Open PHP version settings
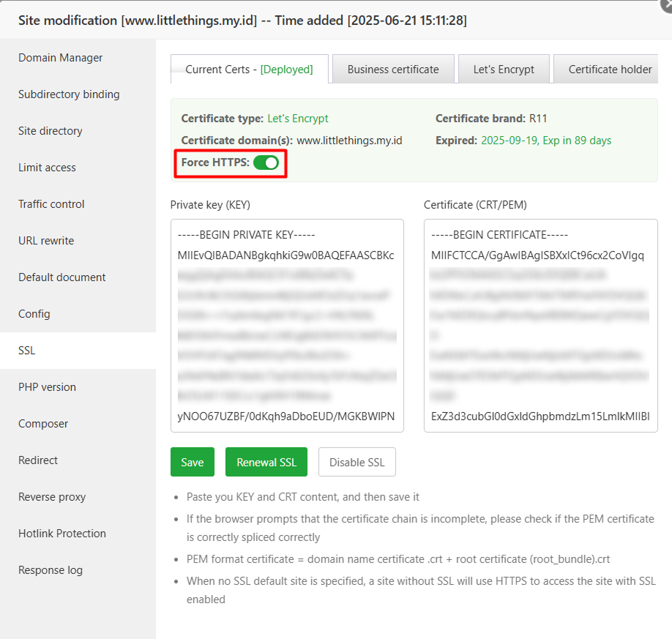 click(48, 386)
